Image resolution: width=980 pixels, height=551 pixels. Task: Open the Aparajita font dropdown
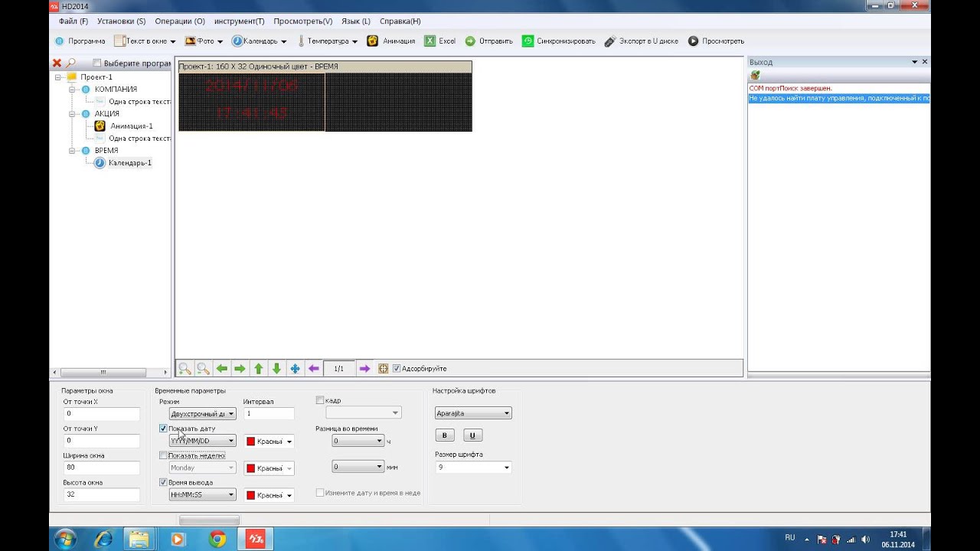[x=473, y=413]
